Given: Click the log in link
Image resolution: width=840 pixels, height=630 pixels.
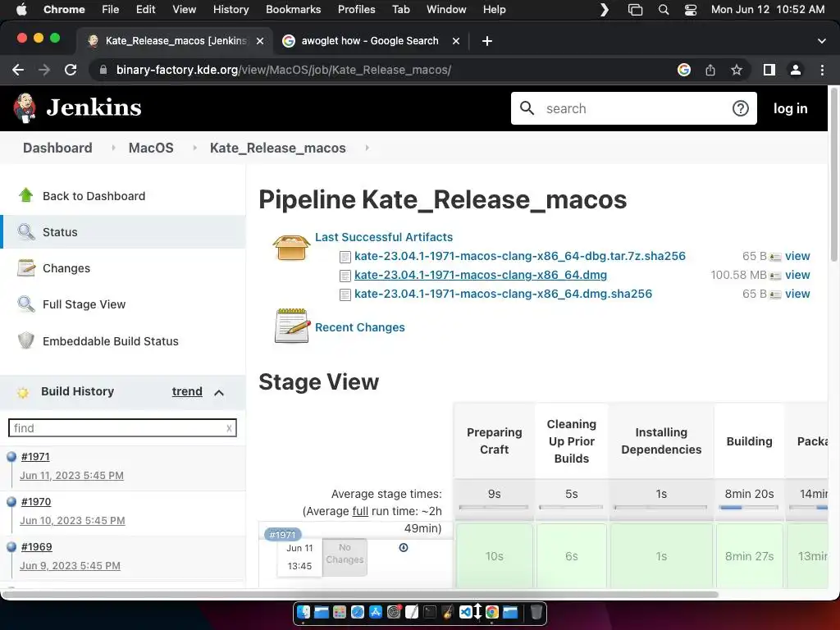Looking at the screenshot, I should (790, 108).
